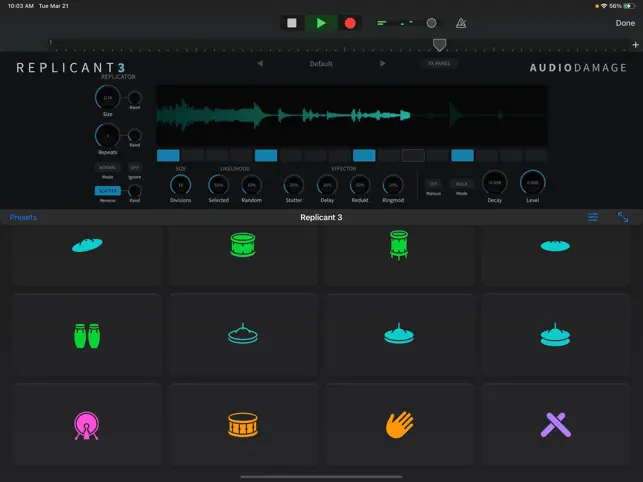The width and height of the screenshot is (643, 482).
Task: Click the Level knob
Action: click(533, 183)
